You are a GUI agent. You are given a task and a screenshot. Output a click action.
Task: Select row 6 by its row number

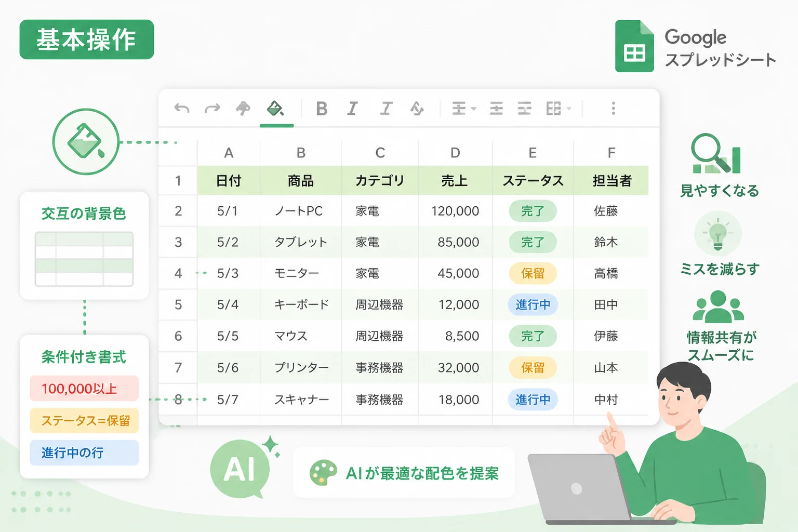coord(178,336)
